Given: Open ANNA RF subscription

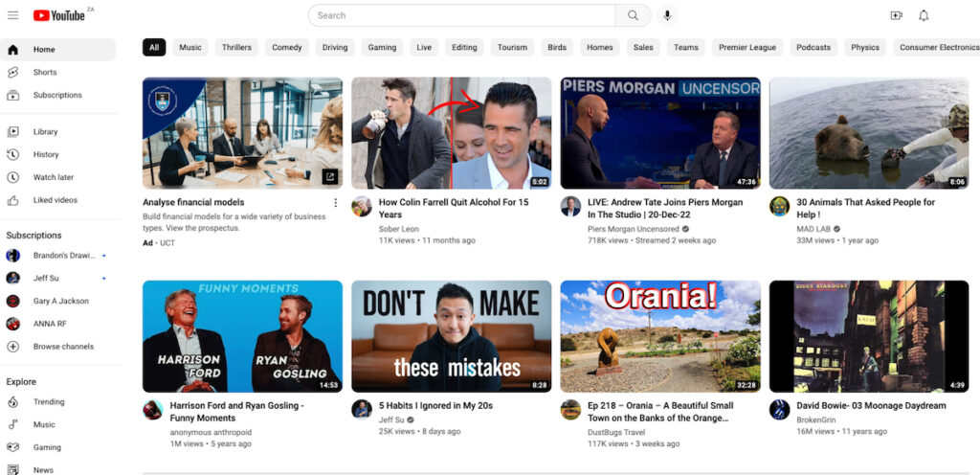Looking at the screenshot, I should click(x=58, y=324).
